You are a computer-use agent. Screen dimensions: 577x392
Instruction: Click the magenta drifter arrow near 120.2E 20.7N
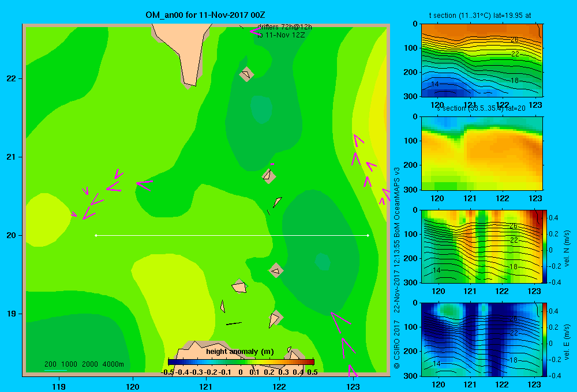[x=144, y=184]
